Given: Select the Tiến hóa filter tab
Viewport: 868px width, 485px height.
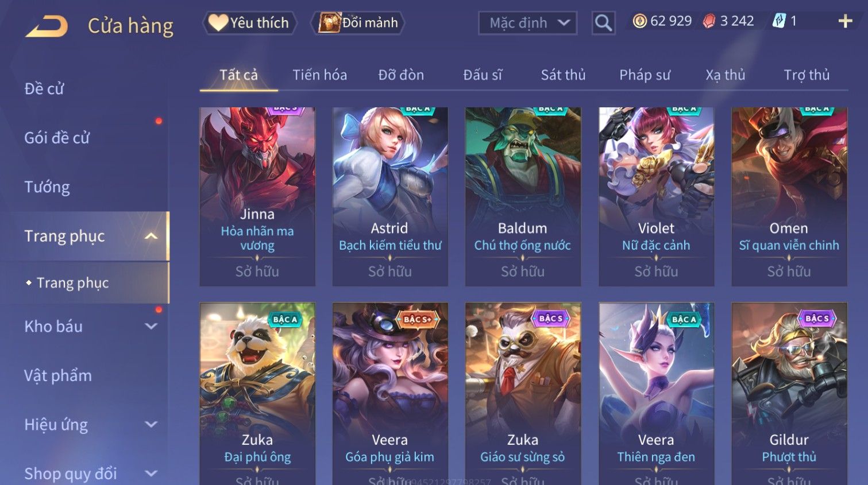Looking at the screenshot, I should [319, 75].
